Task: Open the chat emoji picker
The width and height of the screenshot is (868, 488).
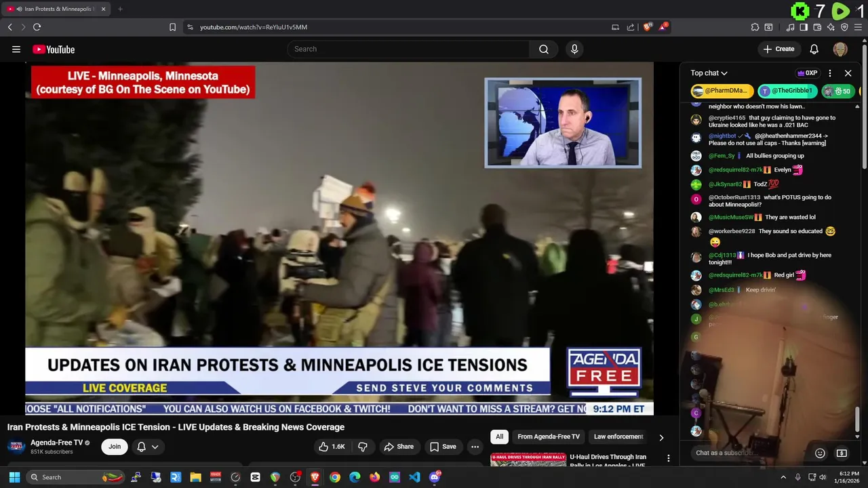Action: (820, 453)
